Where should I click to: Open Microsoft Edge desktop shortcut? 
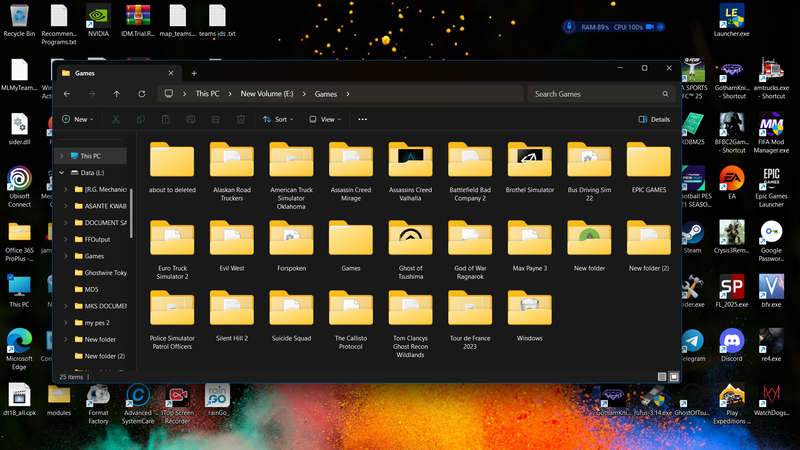tap(19, 349)
